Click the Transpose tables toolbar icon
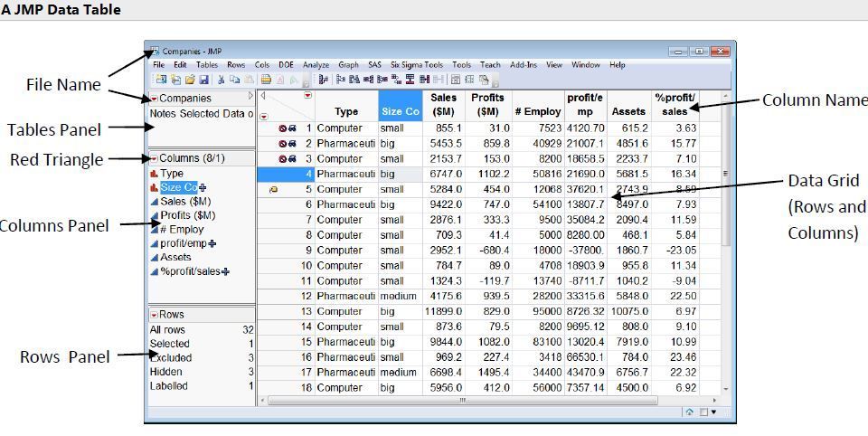 pos(396,80)
